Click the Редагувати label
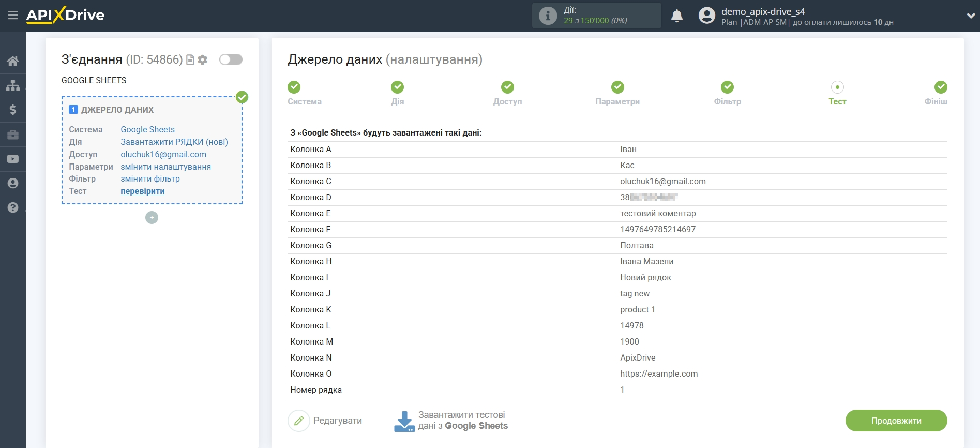The image size is (980, 448). [338, 421]
